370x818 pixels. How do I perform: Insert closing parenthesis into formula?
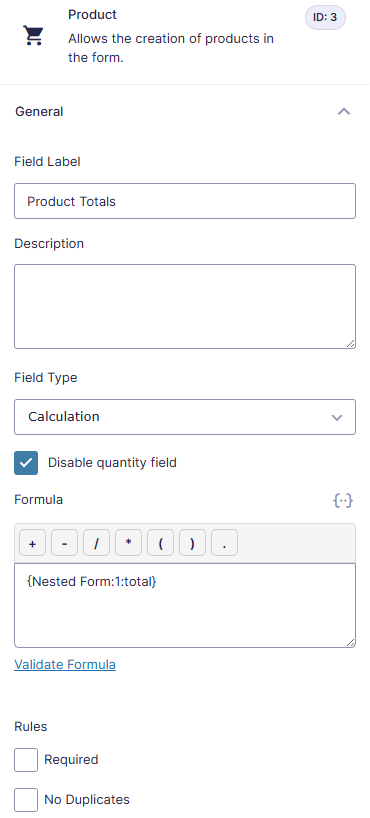[x=193, y=543]
